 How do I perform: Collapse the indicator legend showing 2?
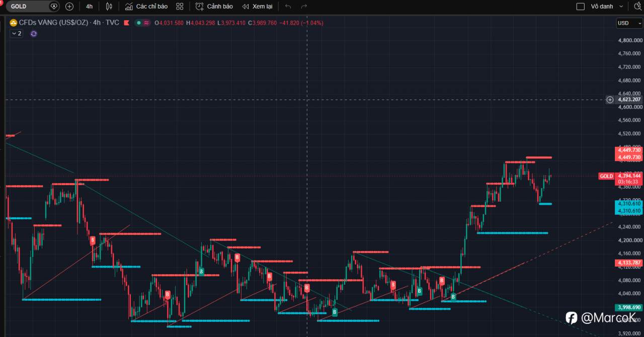(x=16, y=33)
